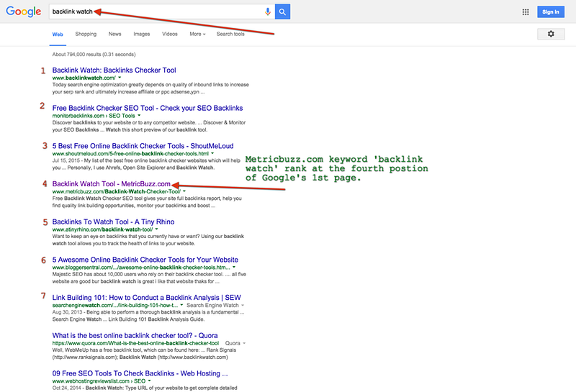Image resolution: width=576 pixels, height=392 pixels.
Task: Click the quora.com green URL text
Action: coord(135,343)
